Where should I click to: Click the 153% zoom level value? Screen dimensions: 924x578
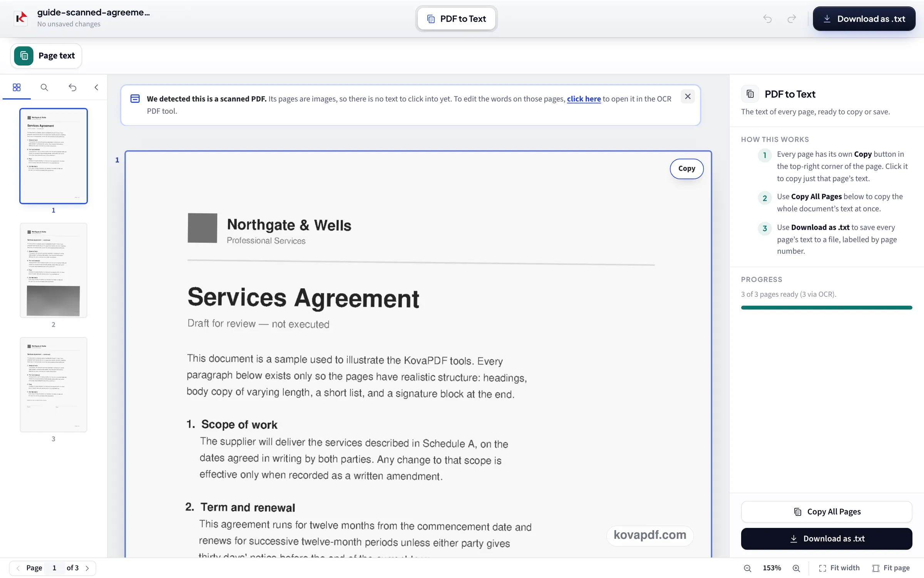click(x=772, y=568)
